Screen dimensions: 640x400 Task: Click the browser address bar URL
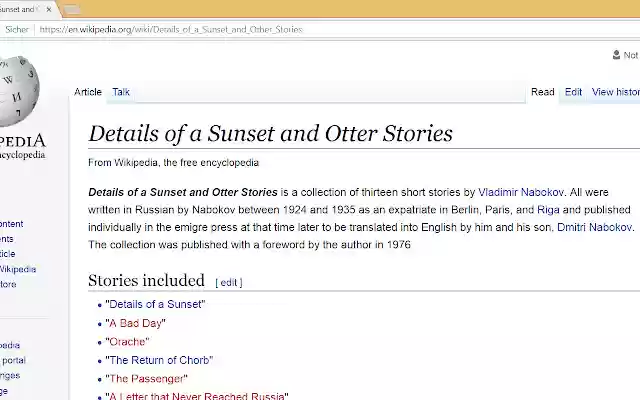pos(170,30)
